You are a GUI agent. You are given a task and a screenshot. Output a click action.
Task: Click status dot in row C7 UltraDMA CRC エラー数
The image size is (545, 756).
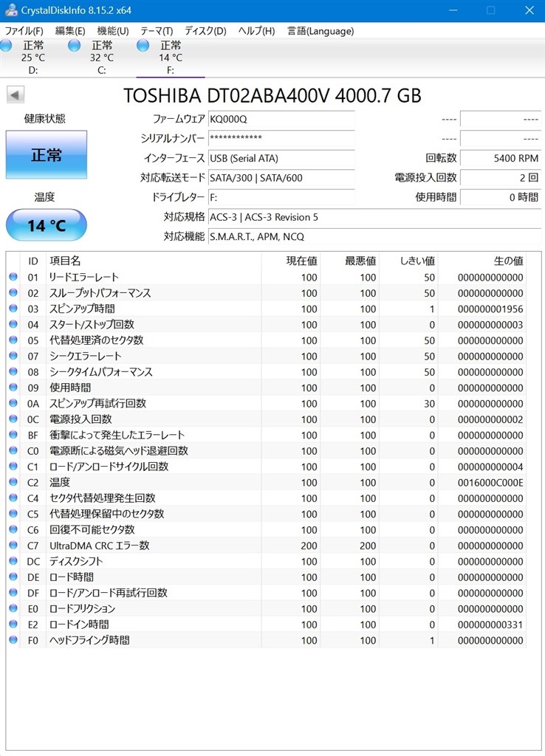[13, 546]
